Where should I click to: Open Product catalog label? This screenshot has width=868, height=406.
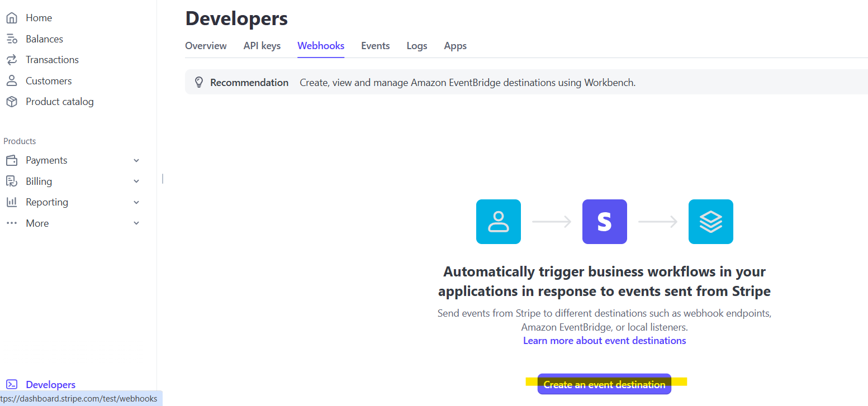point(60,102)
